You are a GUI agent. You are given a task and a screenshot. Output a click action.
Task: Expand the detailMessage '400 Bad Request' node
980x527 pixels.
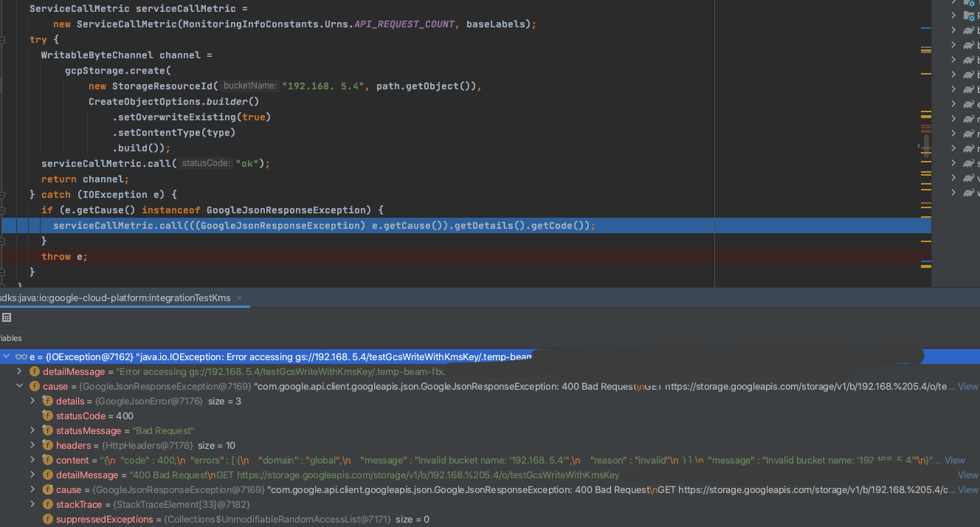point(32,475)
